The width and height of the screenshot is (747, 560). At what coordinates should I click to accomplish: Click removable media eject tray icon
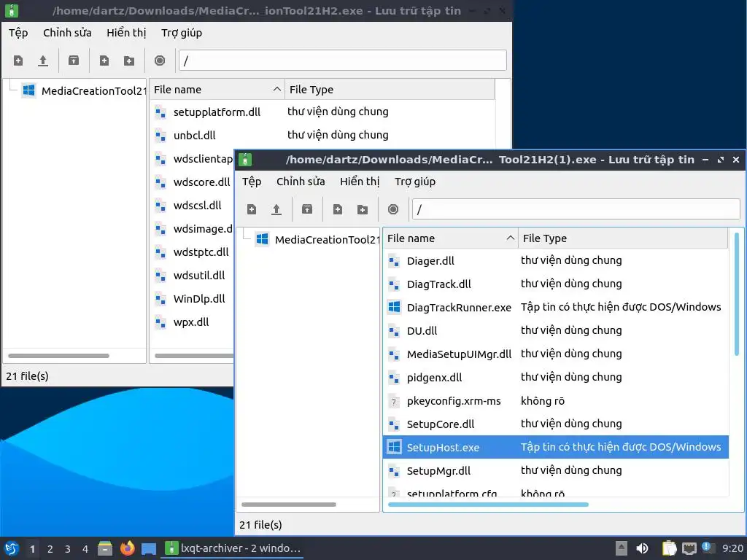point(622,548)
